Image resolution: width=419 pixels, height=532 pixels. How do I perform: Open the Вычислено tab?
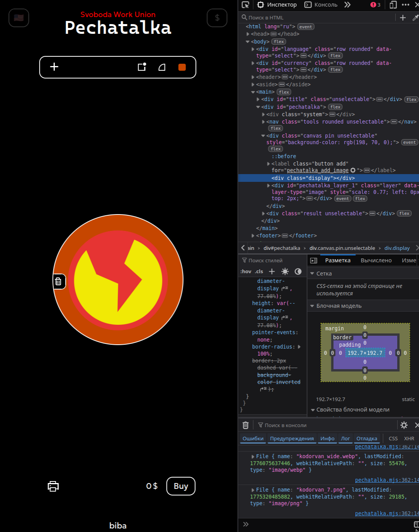pyautogui.click(x=376, y=260)
